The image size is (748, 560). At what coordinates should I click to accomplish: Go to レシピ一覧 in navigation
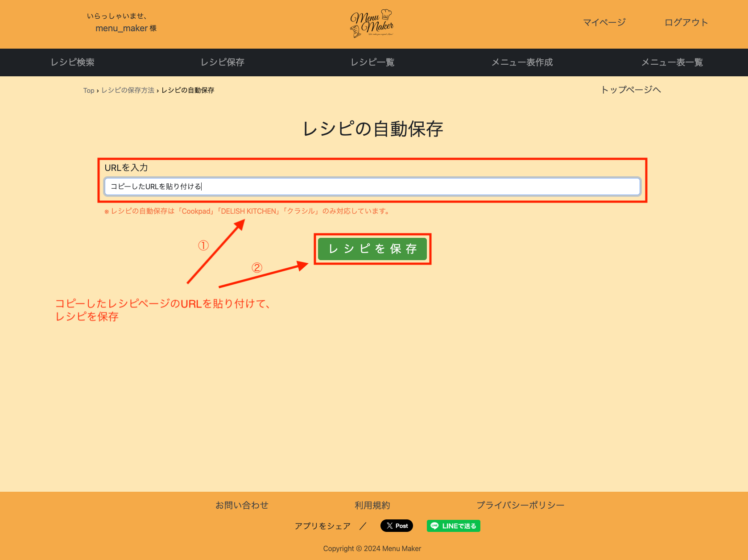click(372, 62)
